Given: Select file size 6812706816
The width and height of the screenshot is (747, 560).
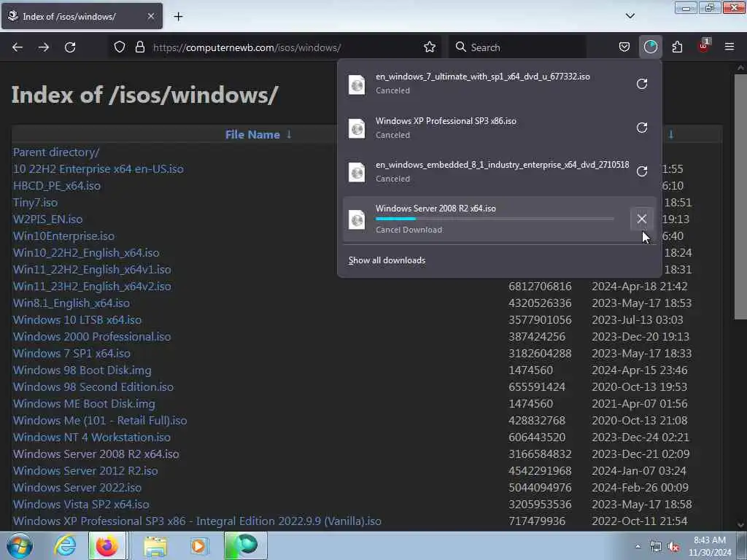Looking at the screenshot, I should click(x=540, y=286).
